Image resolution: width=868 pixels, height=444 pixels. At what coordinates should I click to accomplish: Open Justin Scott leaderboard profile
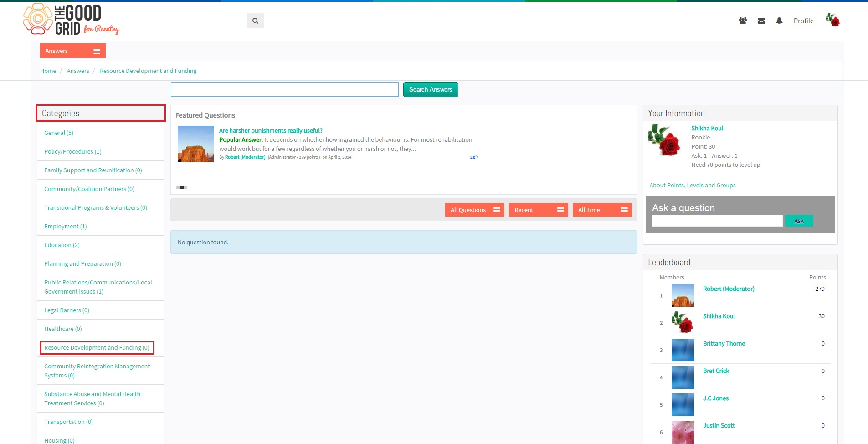719,425
